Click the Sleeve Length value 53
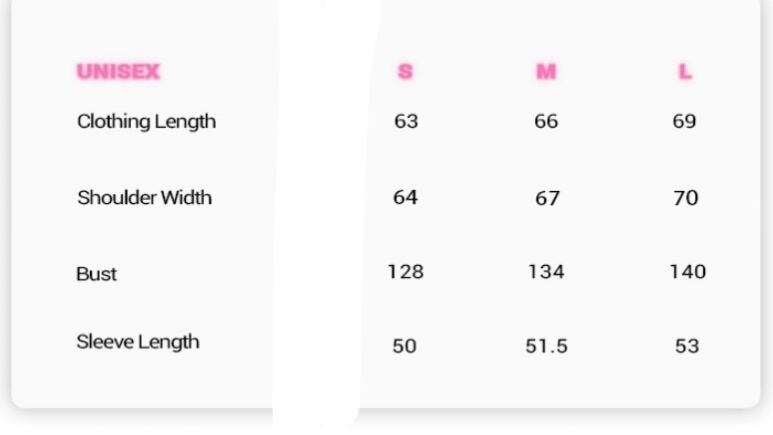The image size is (773, 435). [x=686, y=346]
